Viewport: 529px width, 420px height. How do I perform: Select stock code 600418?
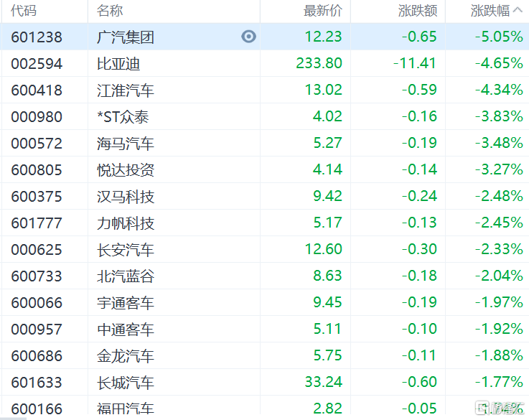click(37, 90)
